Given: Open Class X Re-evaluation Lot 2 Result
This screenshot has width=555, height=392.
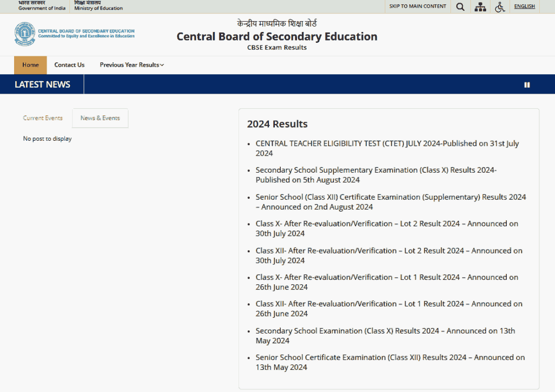Looking at the screenshot, I should pos(387,228).
